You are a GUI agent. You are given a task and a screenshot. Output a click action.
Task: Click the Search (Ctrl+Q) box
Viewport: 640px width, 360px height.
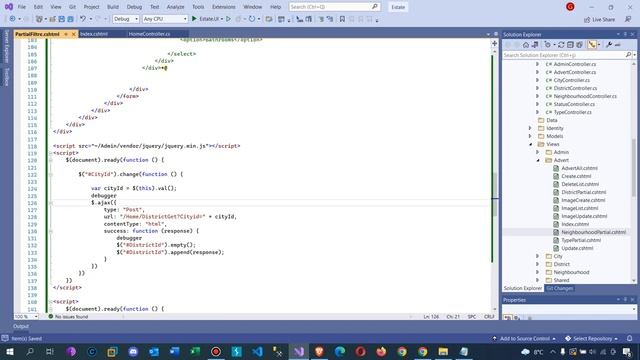pos(334,7)
